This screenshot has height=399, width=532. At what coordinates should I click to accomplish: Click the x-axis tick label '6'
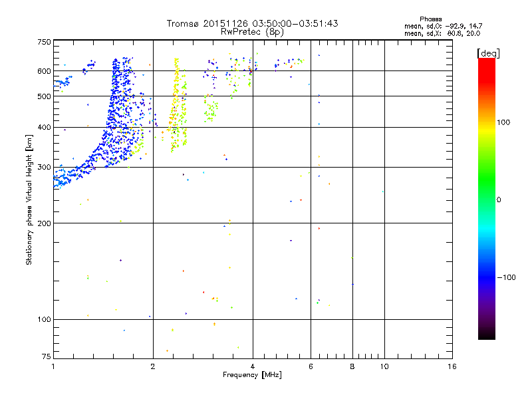pyautogui.click(x=311, y=366)
